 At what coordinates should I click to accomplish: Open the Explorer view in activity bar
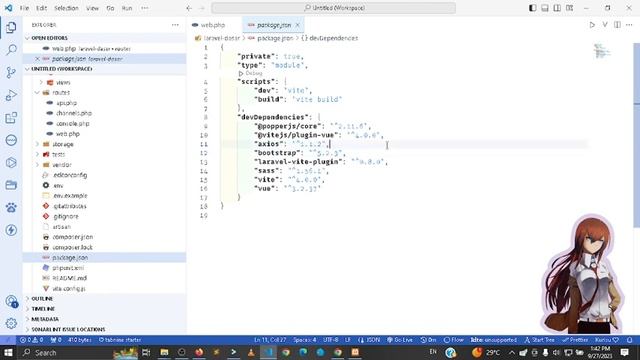[x=11, y=27]
